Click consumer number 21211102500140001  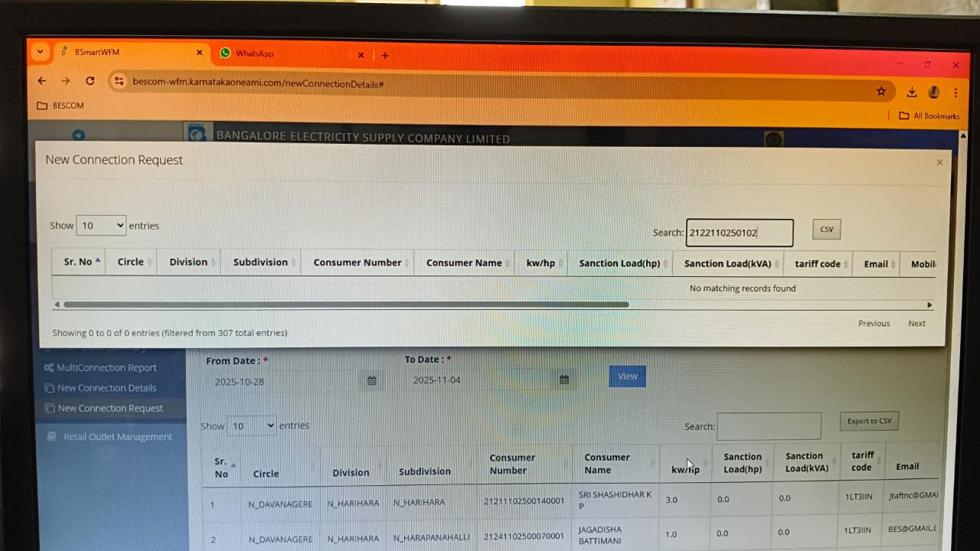click(x=524, y=501)
